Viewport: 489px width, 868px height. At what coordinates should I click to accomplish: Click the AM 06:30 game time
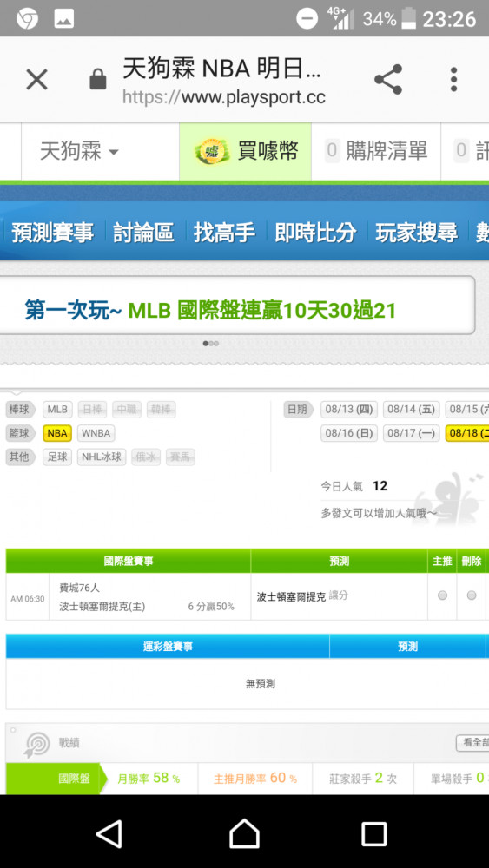tap(28, 599)
